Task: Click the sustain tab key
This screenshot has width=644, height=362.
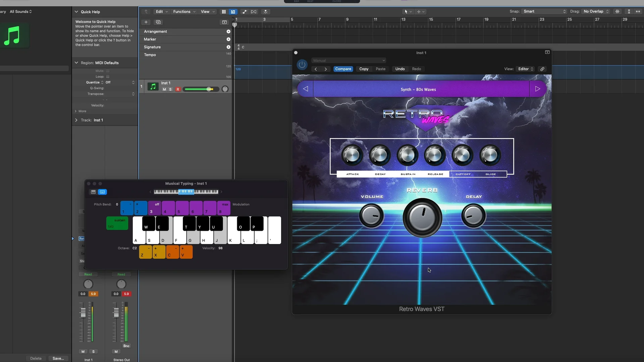Action: 117,223
